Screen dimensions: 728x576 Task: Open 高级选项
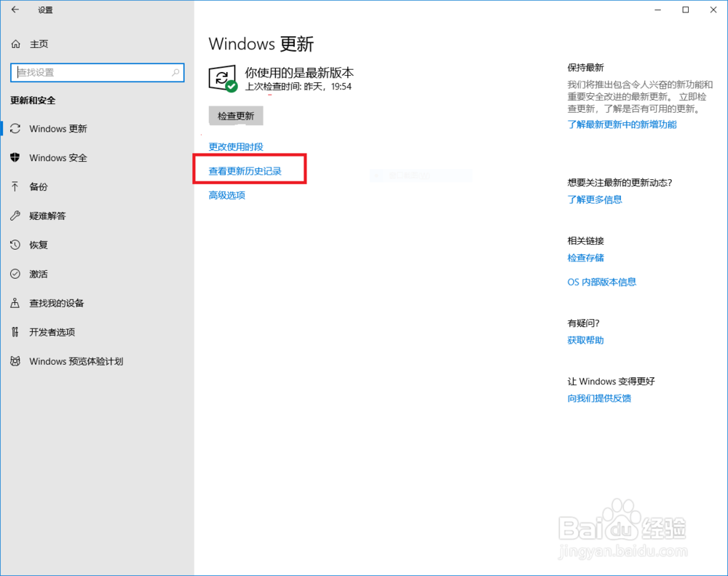226,195
